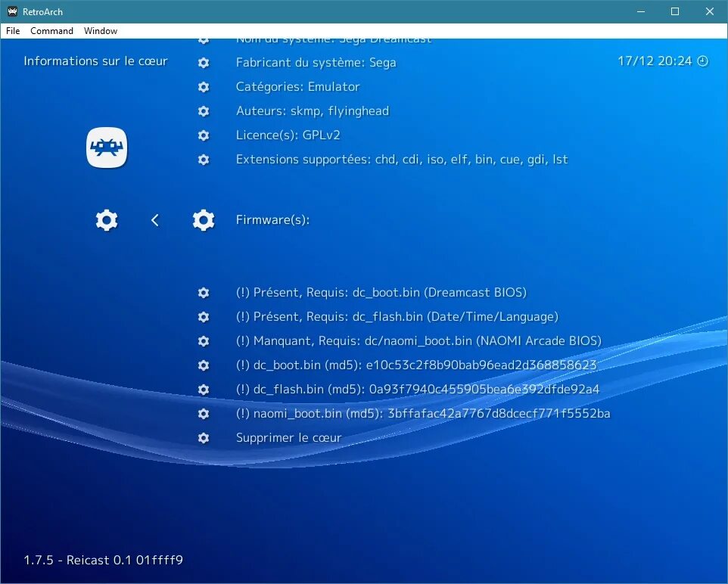Click the large gear beside Firmware(s)
The height and width of the screenshot is (584, 728).
coord(204,220)
